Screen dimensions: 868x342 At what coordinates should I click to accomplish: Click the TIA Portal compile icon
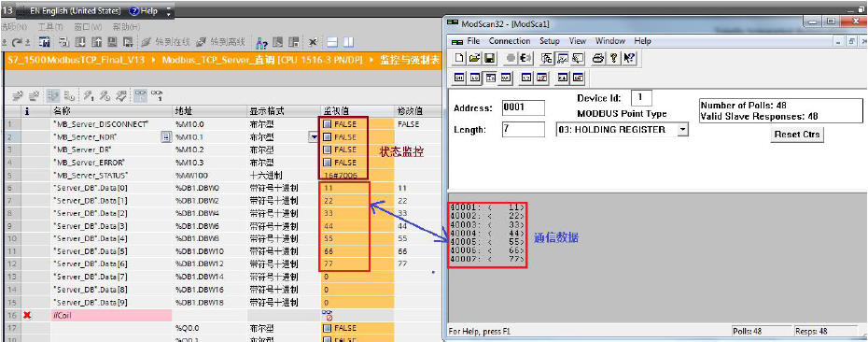click(x=63, y=42)
